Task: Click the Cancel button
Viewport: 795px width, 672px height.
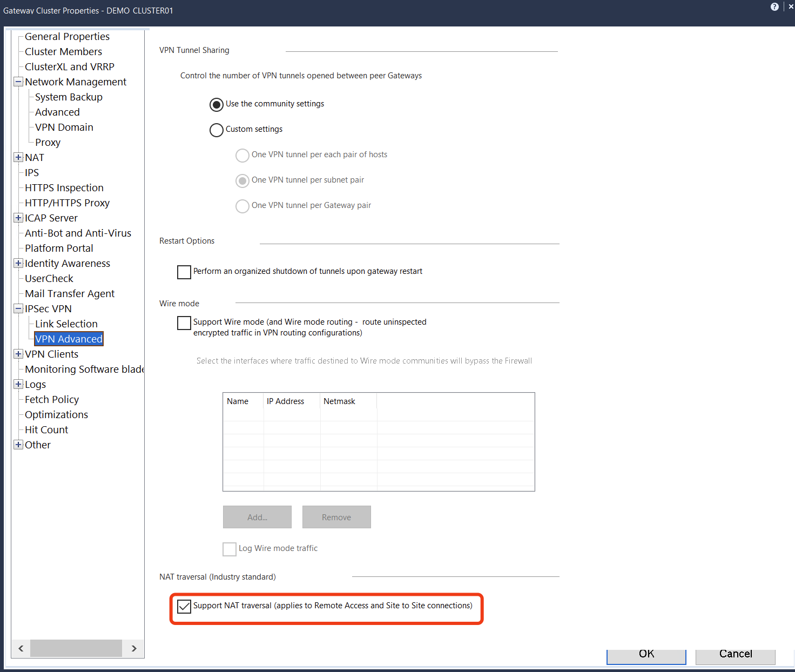Action: tap(735, 654)
